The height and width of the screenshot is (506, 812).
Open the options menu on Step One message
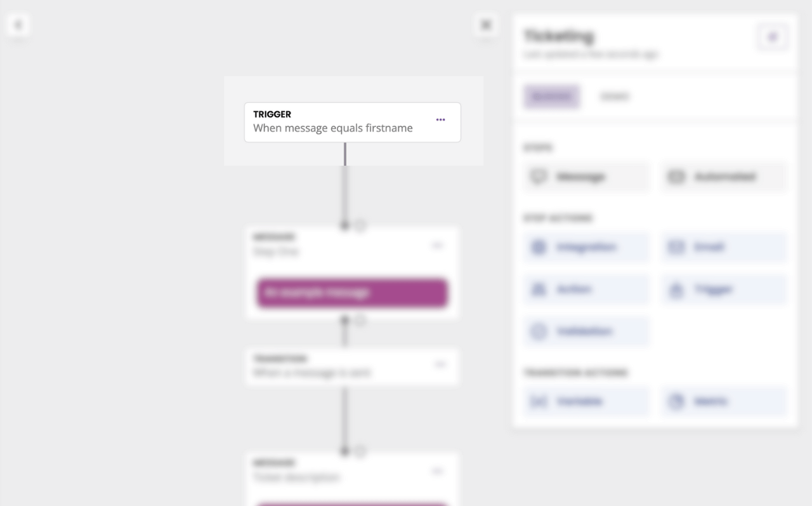pyautogui.click(x=438, y=246)
